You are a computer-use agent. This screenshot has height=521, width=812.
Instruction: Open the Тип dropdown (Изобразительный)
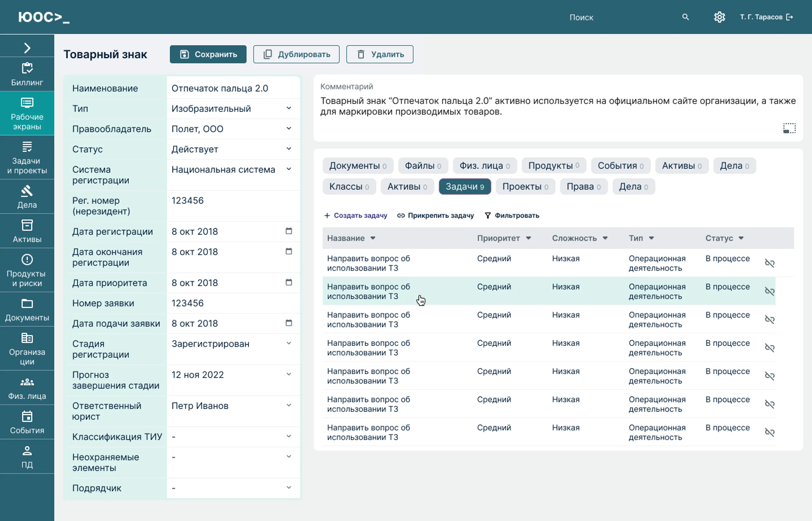coord(289,108)
